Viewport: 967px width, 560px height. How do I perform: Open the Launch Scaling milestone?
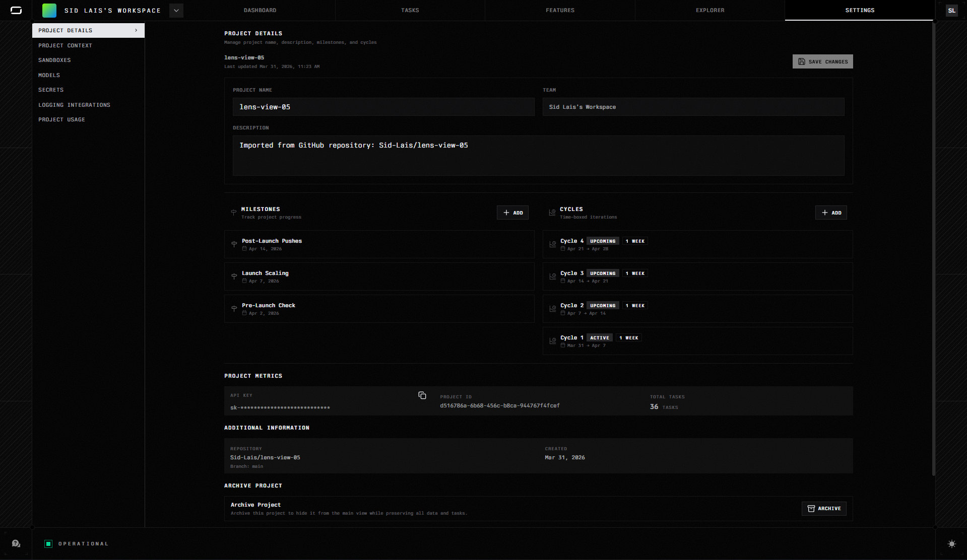(379, 276)
